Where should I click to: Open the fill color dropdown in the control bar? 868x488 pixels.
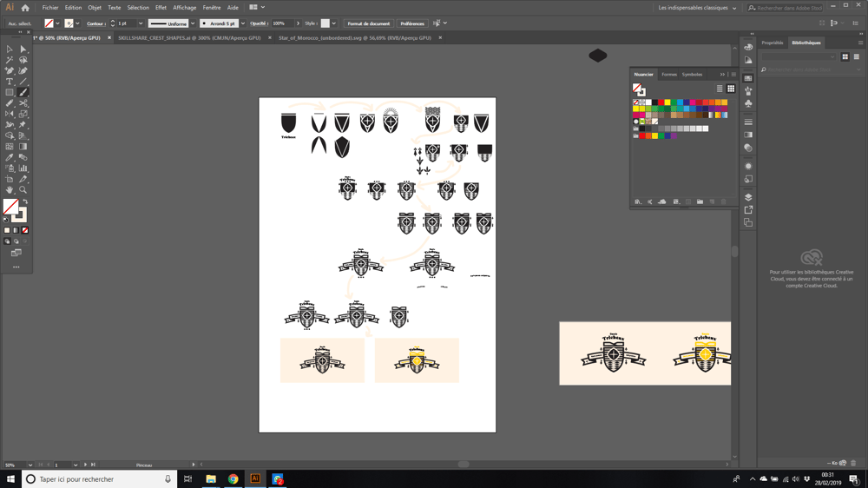[x=57, y=23]
